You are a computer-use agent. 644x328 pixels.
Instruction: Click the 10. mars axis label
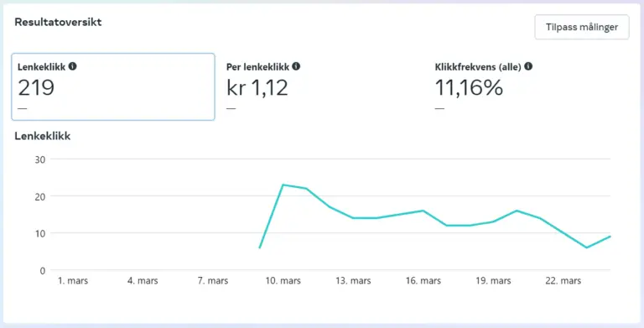click(283, 281)
